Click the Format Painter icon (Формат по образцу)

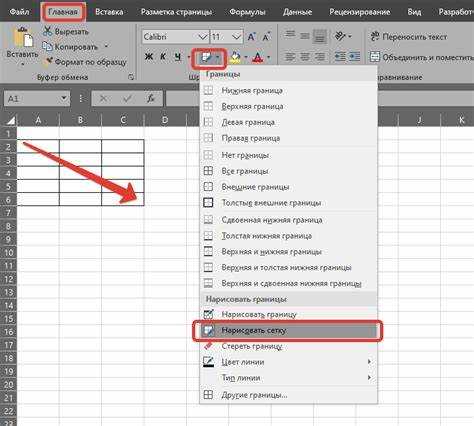[x=49, y=61]
